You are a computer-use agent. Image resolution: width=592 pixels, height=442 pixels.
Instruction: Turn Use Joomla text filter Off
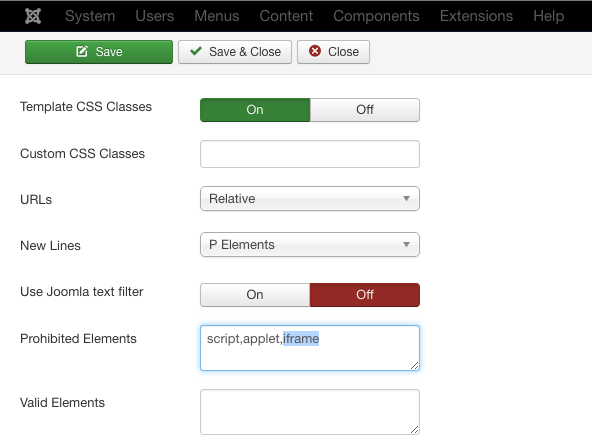365,295
